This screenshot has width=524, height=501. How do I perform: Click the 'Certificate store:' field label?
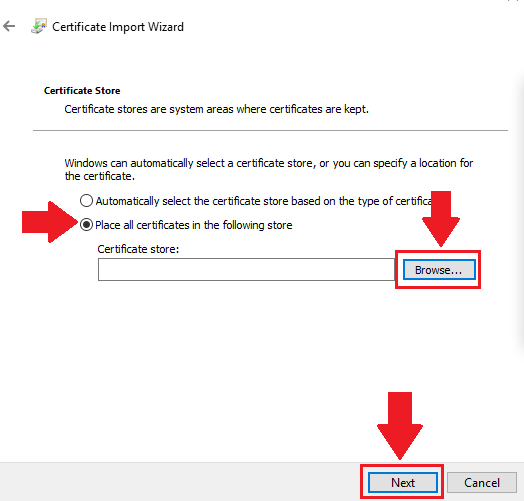click(x=138, y=249)
